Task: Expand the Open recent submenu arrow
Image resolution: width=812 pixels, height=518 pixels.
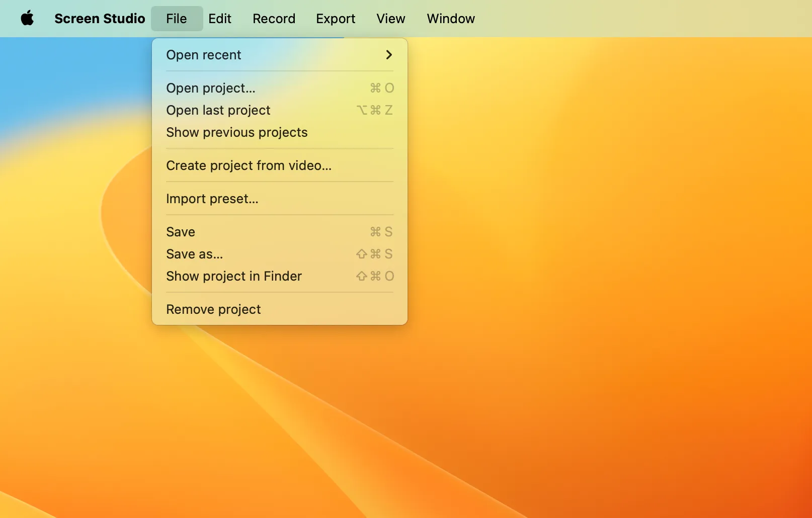Action: point(388,55)
